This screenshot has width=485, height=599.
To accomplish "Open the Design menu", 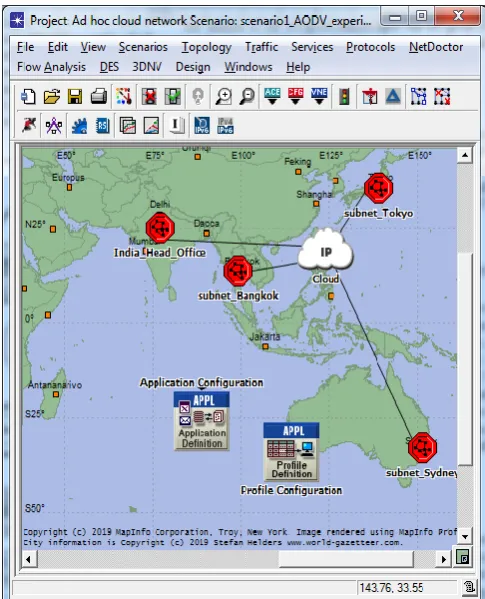I will pos(193,67).
